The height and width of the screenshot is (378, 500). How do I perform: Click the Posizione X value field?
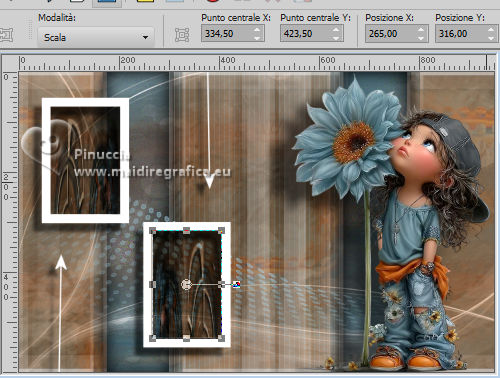(391, 34)
